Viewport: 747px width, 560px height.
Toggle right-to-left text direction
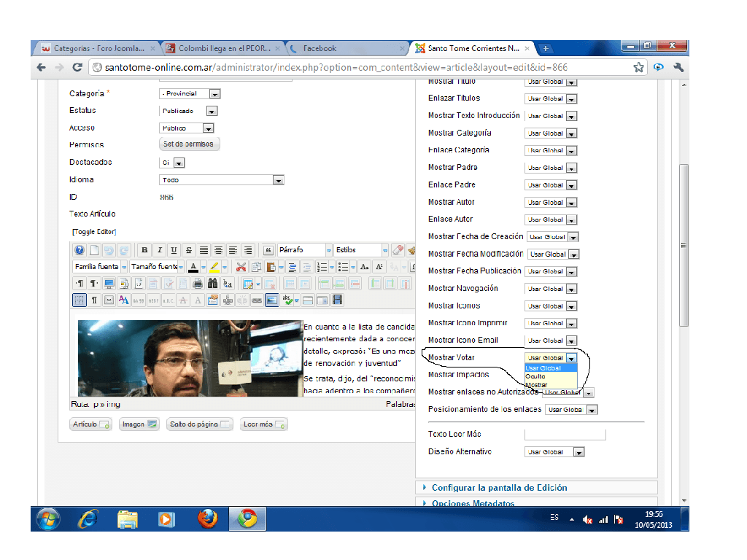tap(94, 284)
